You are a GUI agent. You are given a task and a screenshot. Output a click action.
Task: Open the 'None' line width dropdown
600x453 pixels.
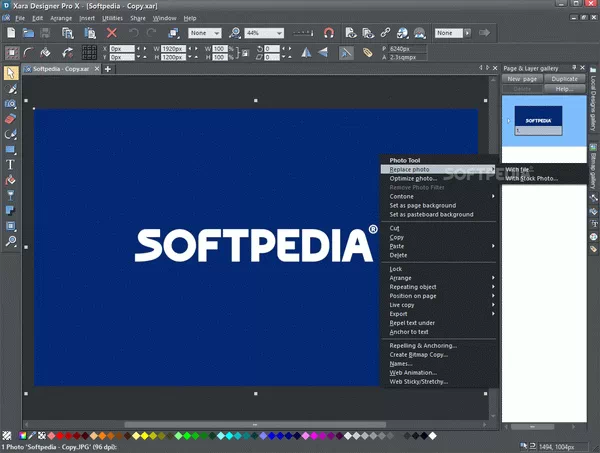[217, 33]
